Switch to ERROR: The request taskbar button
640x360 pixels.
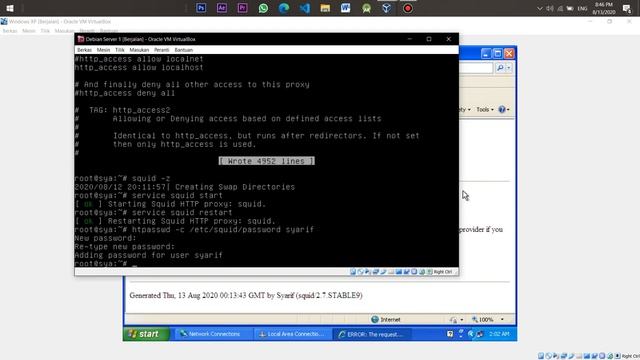(x=371, y=334)
